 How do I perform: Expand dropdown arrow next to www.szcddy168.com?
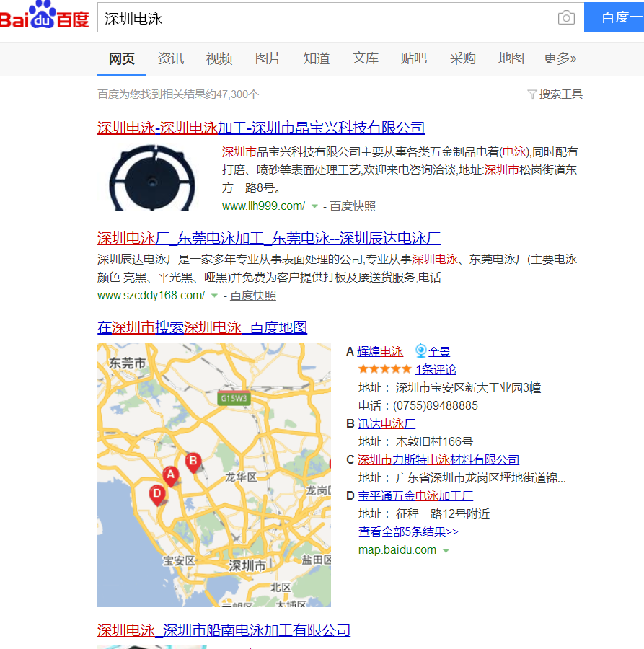(214, 296)
